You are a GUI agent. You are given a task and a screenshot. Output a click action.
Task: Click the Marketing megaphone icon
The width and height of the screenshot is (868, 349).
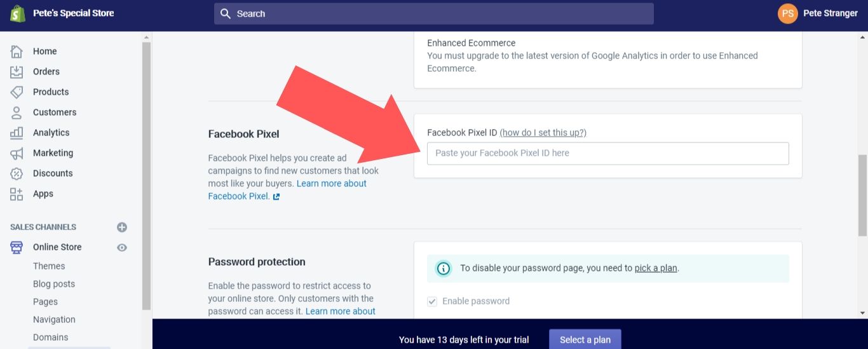(17, 153)
